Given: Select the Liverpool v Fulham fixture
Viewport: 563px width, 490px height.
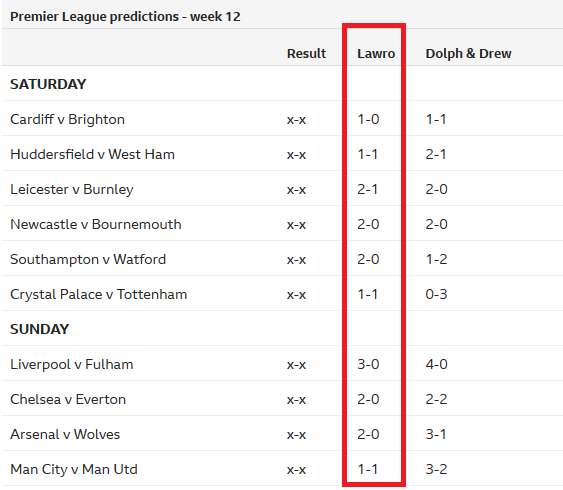Looking at the screenshot, I should [x=72, y=364].
